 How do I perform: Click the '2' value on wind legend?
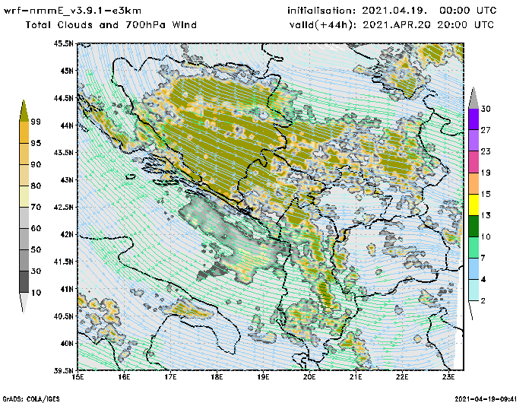(483, 301)
